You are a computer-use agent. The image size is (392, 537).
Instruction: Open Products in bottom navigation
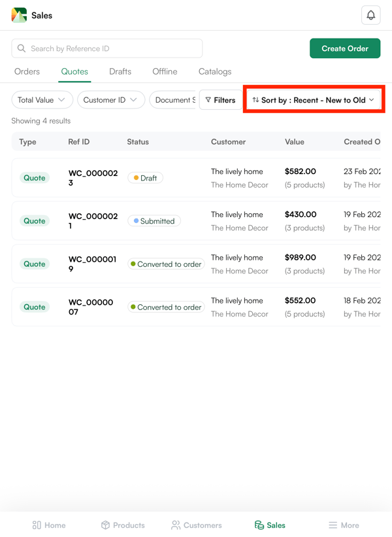pyautogui.click(x=123, y=525)
